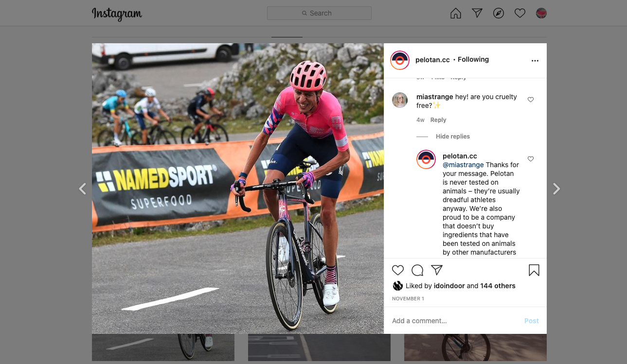627x364 pixels.
Task: Go to previous photo with left arrow
Action: tap(83, 189)
